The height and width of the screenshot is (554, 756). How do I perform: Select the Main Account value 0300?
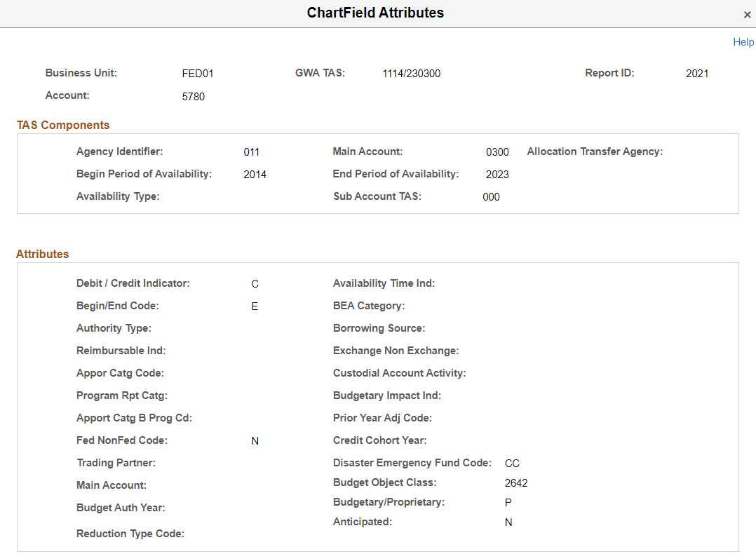(497, 151)
